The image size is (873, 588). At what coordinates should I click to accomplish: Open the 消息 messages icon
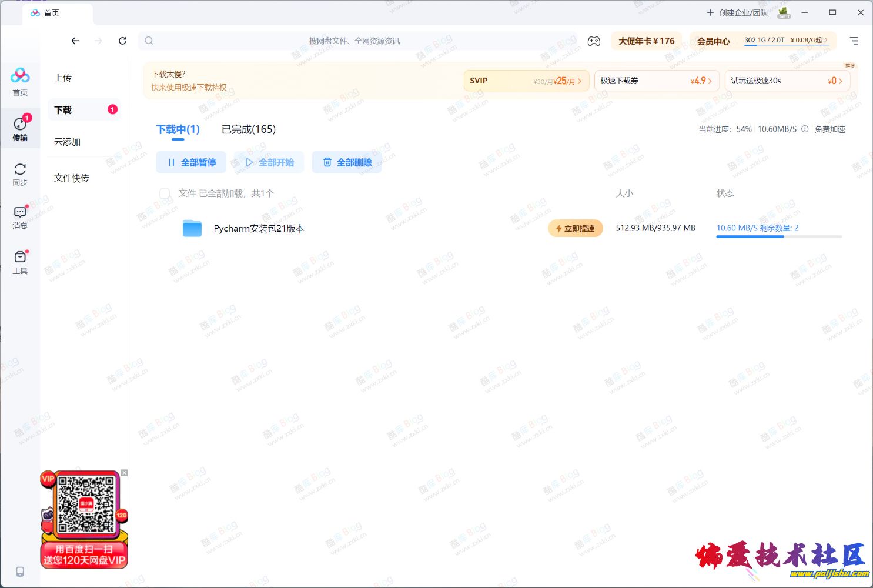coord(20,218)
